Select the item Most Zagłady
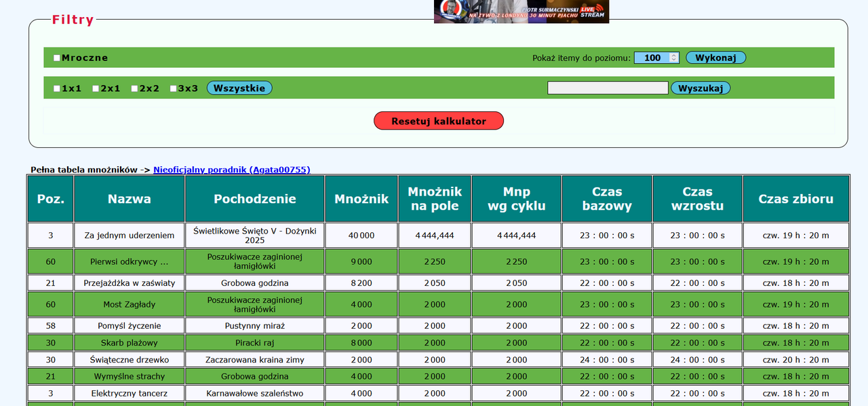Screen dimensions: 868x406 click(x=130, y=304)
